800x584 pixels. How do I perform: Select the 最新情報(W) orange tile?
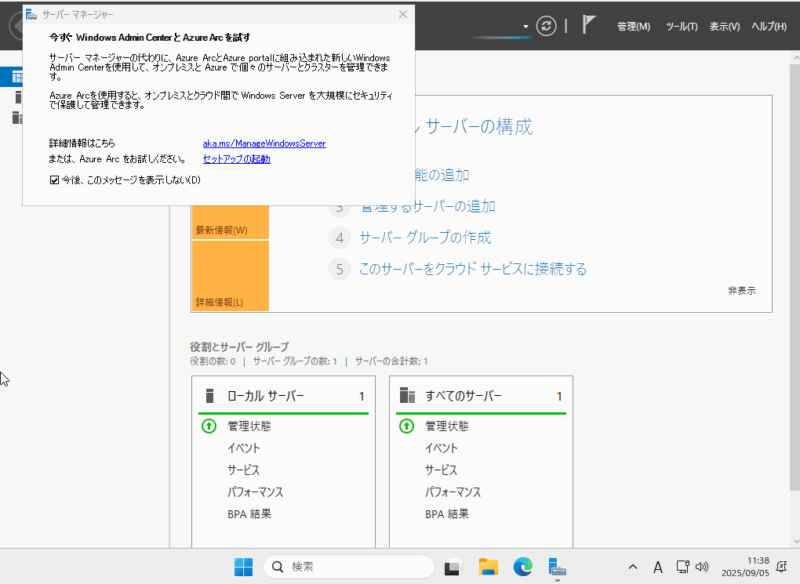231,222
